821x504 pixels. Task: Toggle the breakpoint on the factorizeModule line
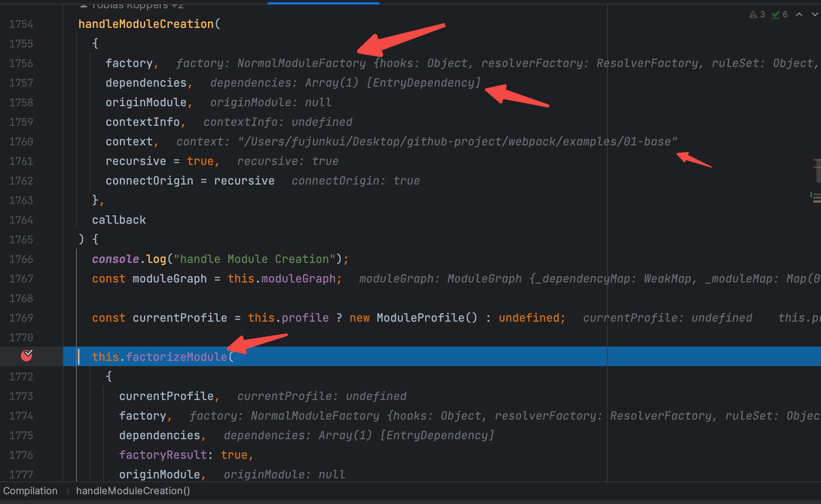coord(26,355)
